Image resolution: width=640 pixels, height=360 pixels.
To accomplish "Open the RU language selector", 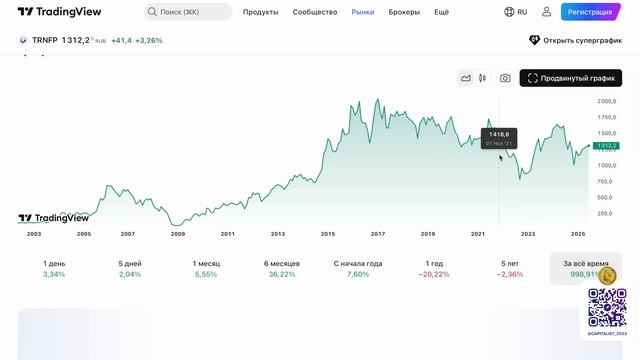I will (x=516, y=12).
